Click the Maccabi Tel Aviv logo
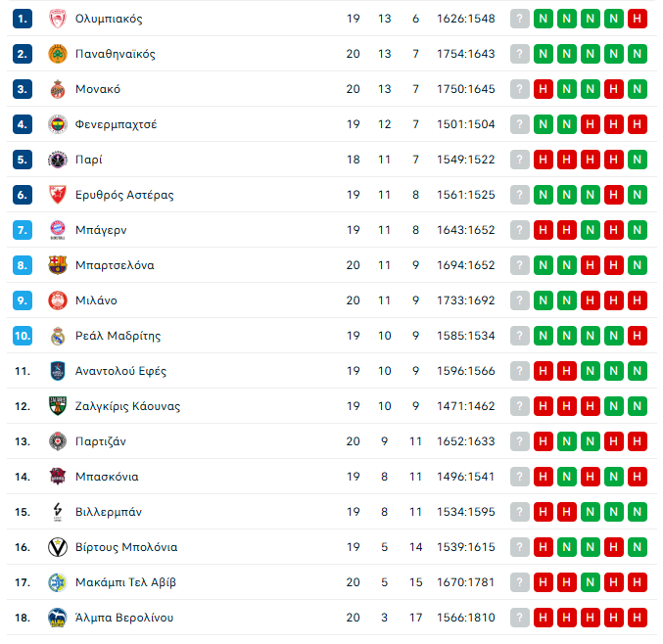The height and width of the screenshot is (644, 663). (x=57, y=582)
